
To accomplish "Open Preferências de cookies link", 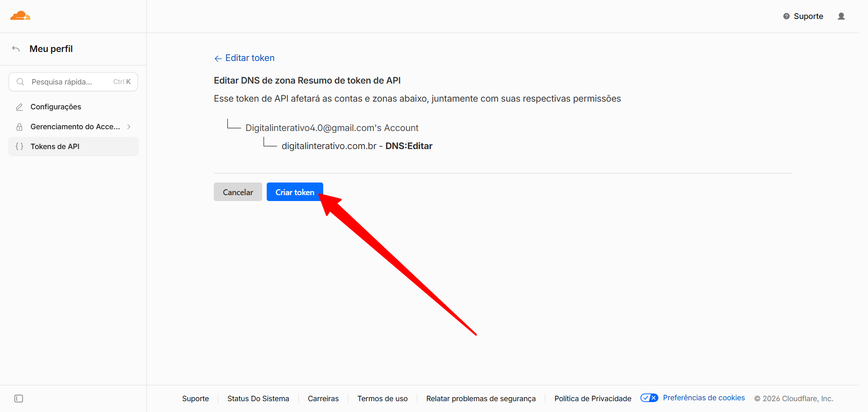I will (x=704, y=398).
